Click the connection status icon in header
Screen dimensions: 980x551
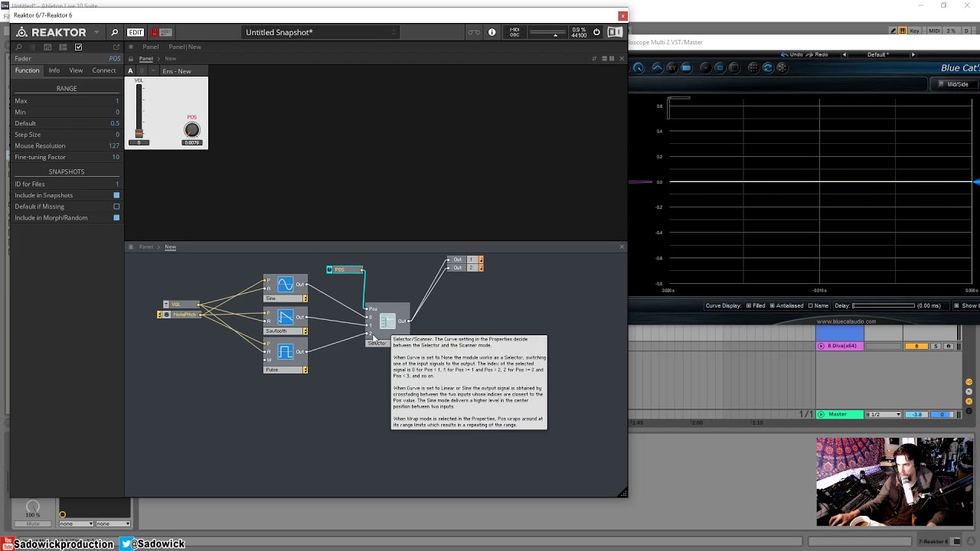(x=474, y=32)
